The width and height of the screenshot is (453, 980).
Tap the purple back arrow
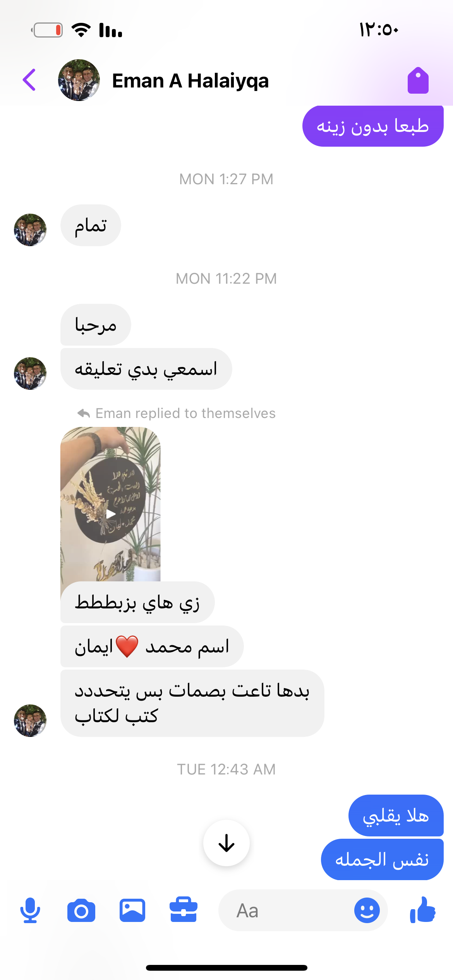tap(29, 80)
